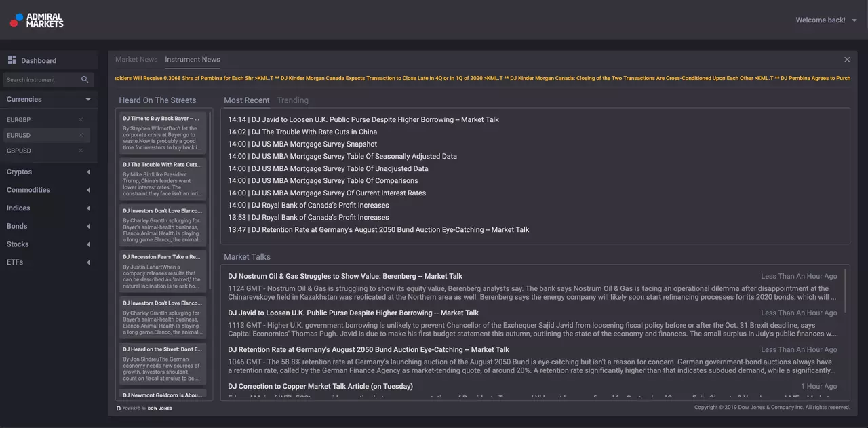This screenshot has width=868, height=428.
Task: Click the Admiral Markets logo
Action: point(37,20)
